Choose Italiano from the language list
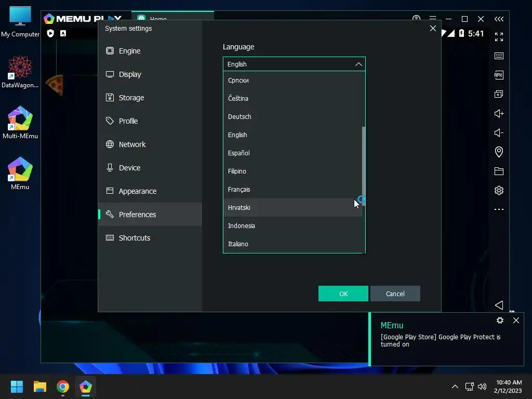 pyautogui.click(x=293, y=244)
